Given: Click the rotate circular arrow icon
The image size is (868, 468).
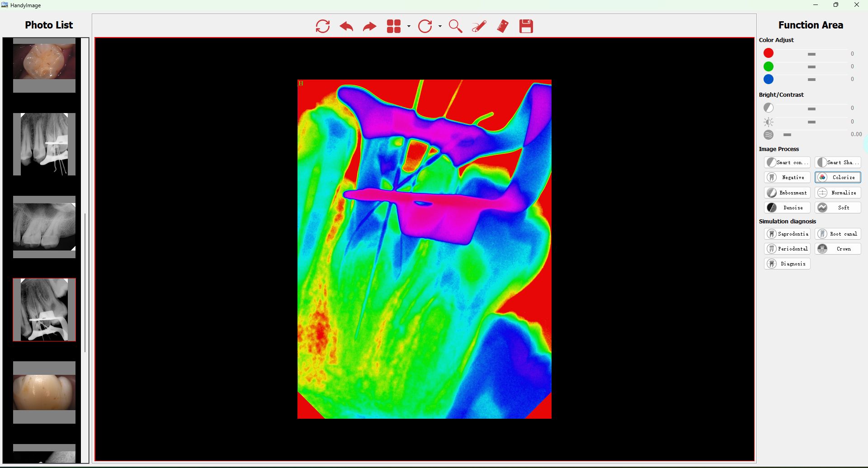Looking at the screenshot, I should (x=425, y=26).
